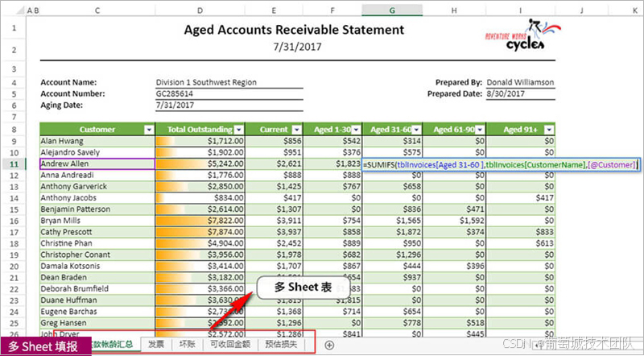Click the Bryan Mills cell
The height and width of the screenshot is (356, 644).
point(97,221)
